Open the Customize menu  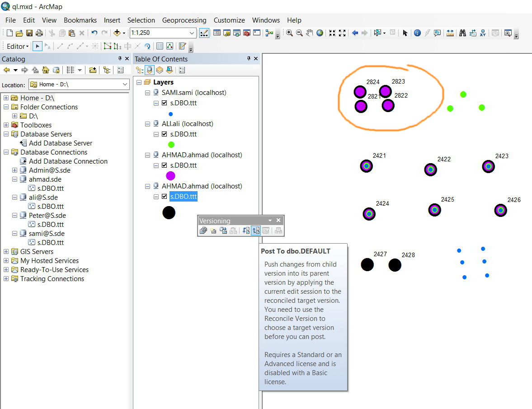(229, 20)
